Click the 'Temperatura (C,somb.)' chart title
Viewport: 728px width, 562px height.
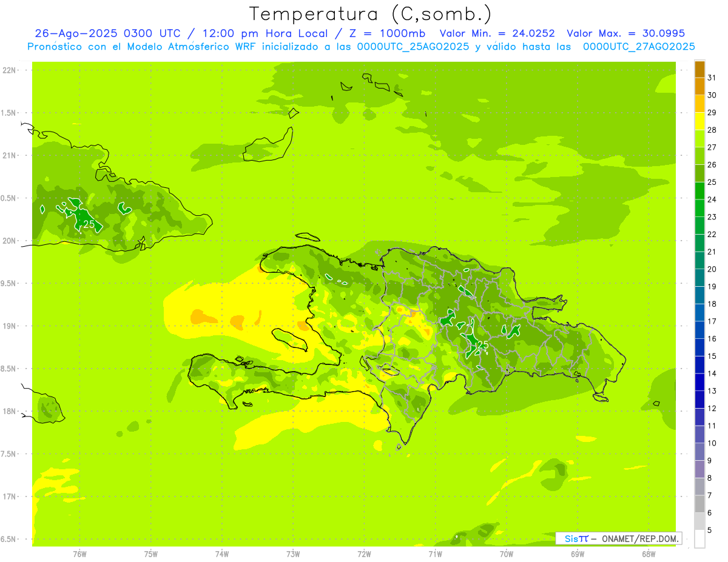click(x=371, y=14)
